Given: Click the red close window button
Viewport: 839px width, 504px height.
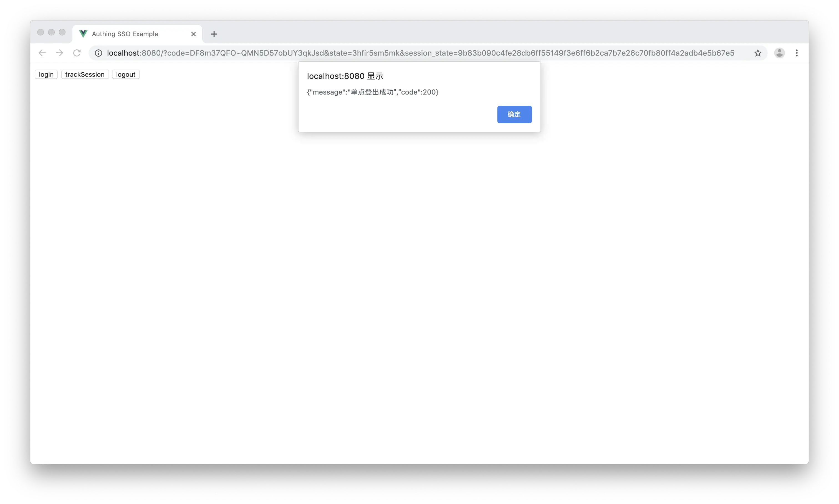Looking at the screenshot, I should pos(41,32).
